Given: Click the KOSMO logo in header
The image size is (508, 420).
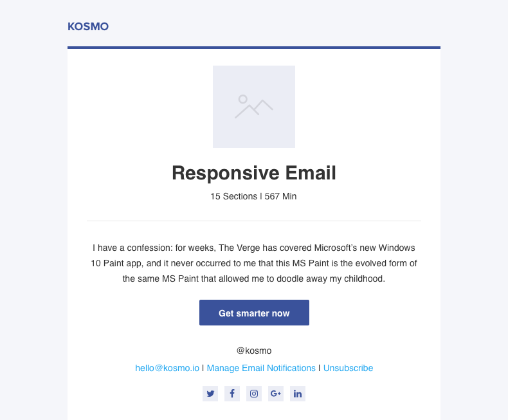Looking at the screenshot, I should click(88, 26).
